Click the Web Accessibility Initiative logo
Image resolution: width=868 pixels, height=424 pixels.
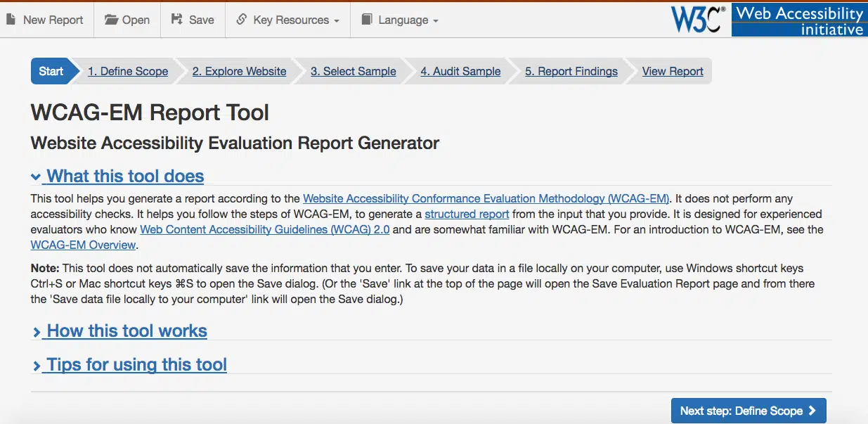click(799, 20)
